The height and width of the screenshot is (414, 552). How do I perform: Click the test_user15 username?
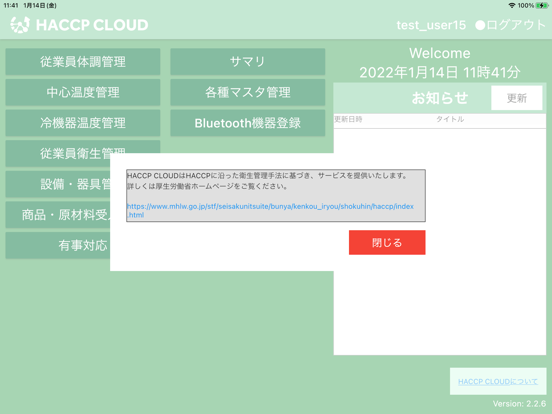[431, 25]
